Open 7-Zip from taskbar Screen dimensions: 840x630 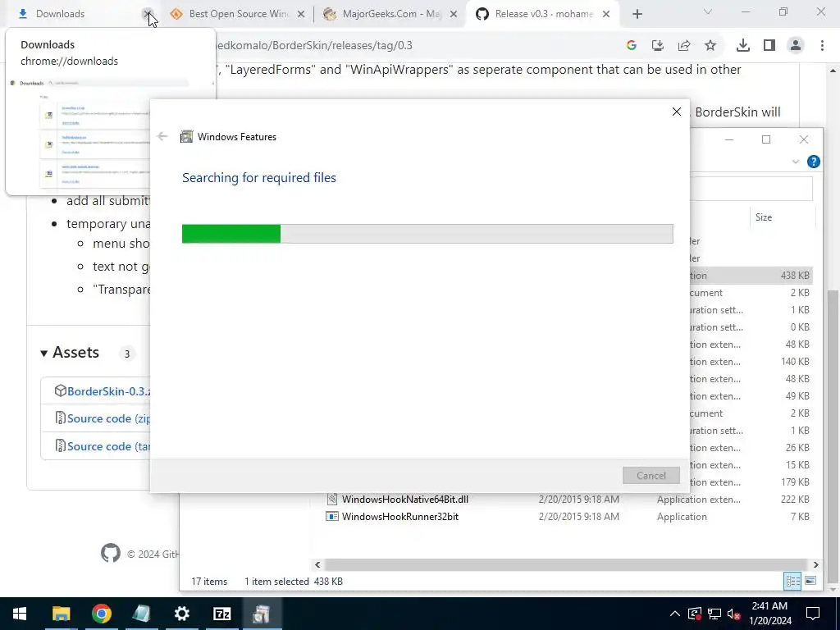[221, 614]
